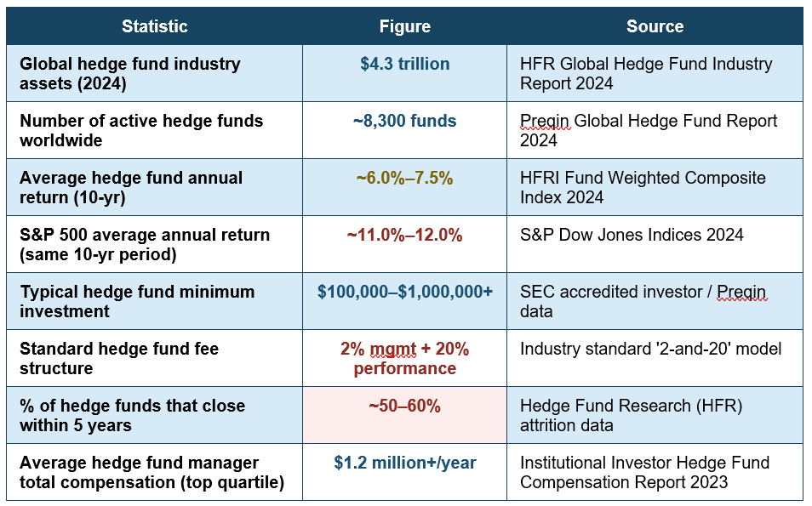The height and width of the screenshot is (506, 812).
Task: Select the HFRI Fund Weighted Composite Index source
Action: 643,187
